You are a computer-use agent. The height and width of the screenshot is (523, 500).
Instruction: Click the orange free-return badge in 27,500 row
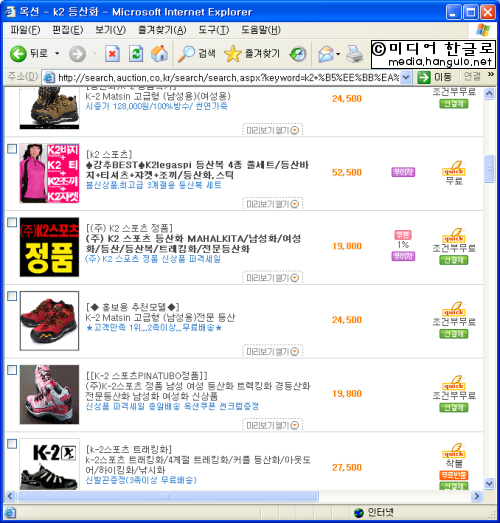pyautogui.click(x=454, y=475)
